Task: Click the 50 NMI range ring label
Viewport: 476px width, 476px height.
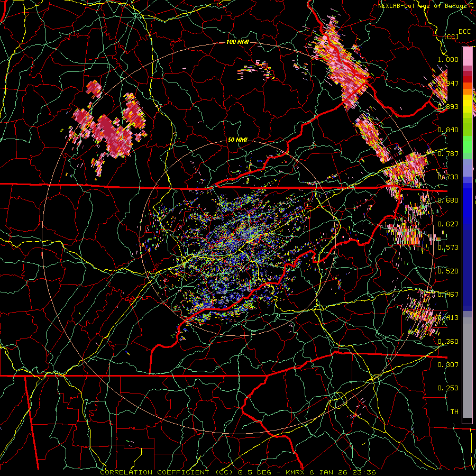Action: click(x=237, y=140)
